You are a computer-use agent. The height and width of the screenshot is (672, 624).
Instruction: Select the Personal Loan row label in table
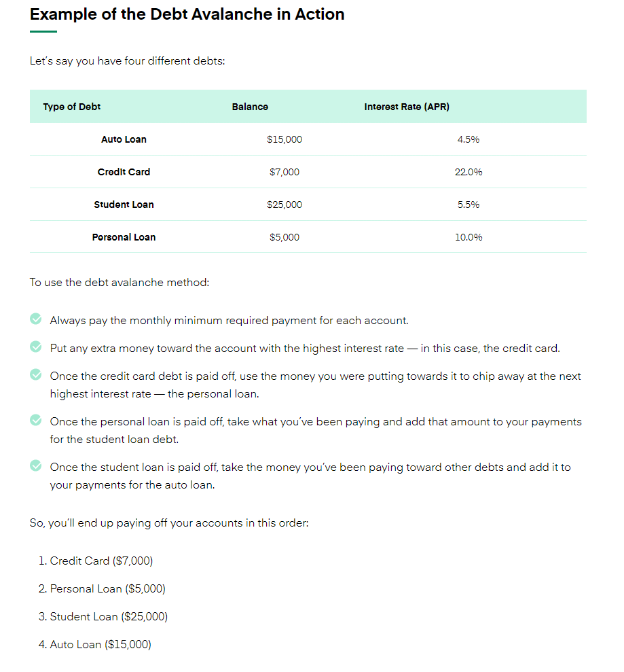pos(124,237)
